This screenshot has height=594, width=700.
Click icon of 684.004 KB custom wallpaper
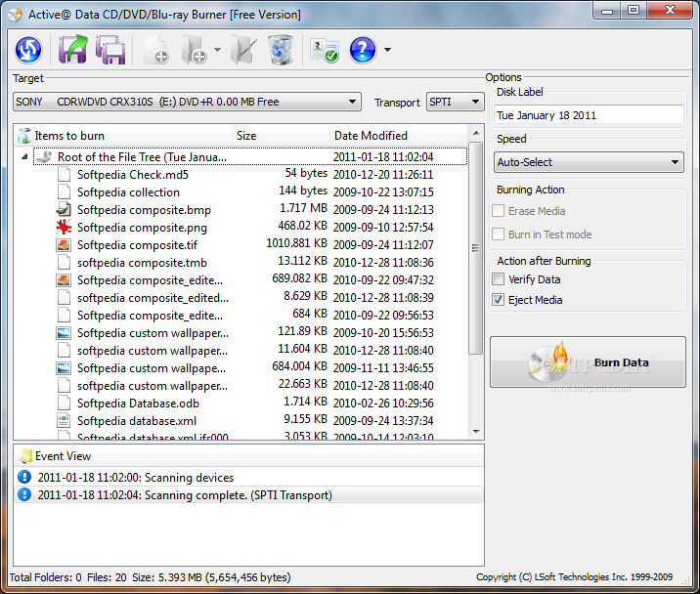64,368
